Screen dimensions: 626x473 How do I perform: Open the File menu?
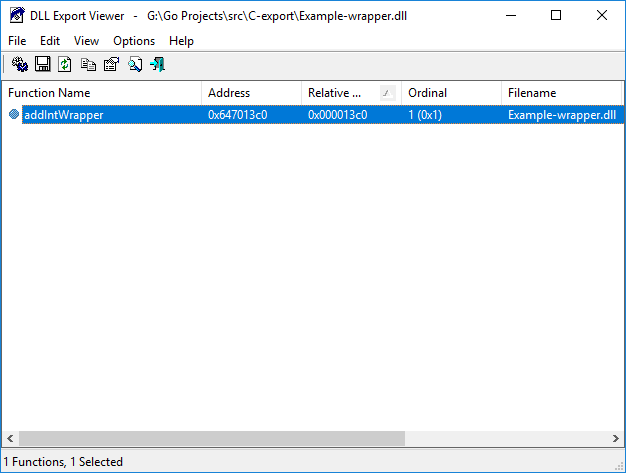(x=17, y=41)
